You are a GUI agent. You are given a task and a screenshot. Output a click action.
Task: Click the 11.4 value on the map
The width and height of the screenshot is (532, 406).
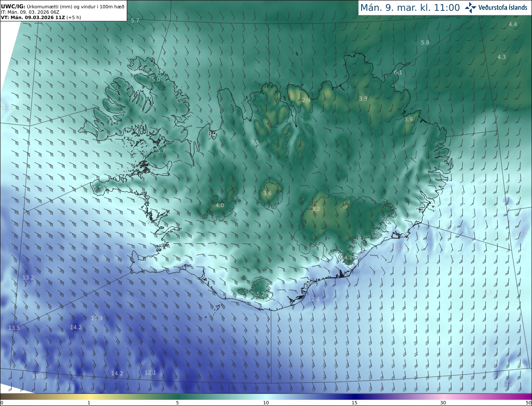[x=38, y=377]
